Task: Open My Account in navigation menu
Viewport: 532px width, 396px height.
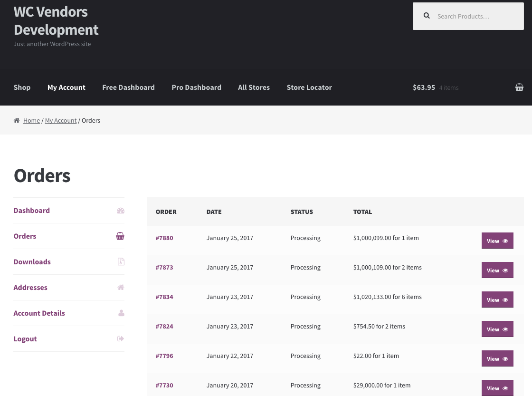Action: click(66, 87)
